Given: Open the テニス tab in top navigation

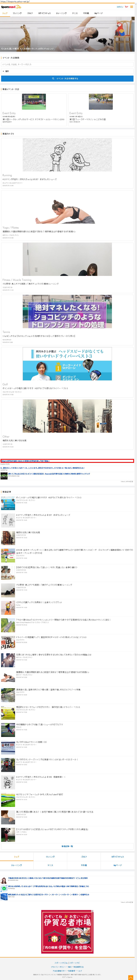Looking at the screenshot, I should 75,13.
